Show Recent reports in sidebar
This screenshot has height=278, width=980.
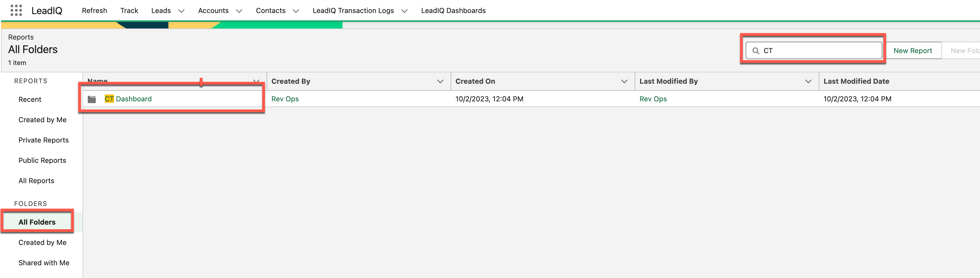30,99
